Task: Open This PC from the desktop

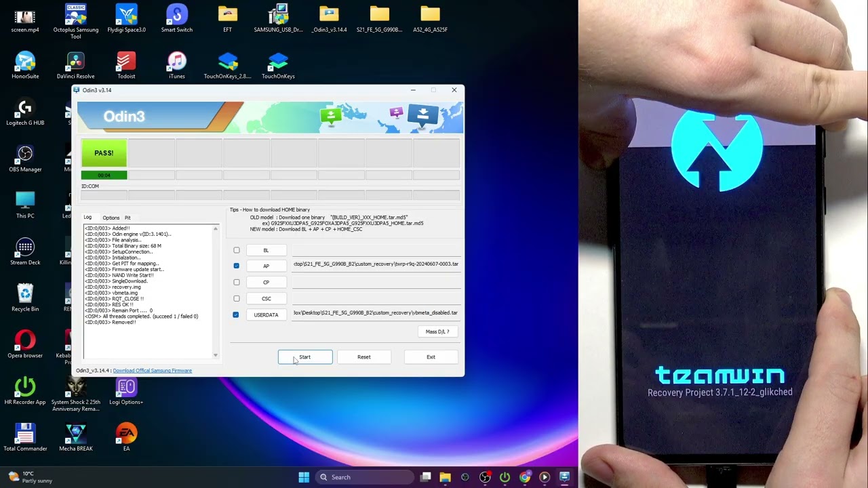Action: pyautogui.click(x=25, y=205)
